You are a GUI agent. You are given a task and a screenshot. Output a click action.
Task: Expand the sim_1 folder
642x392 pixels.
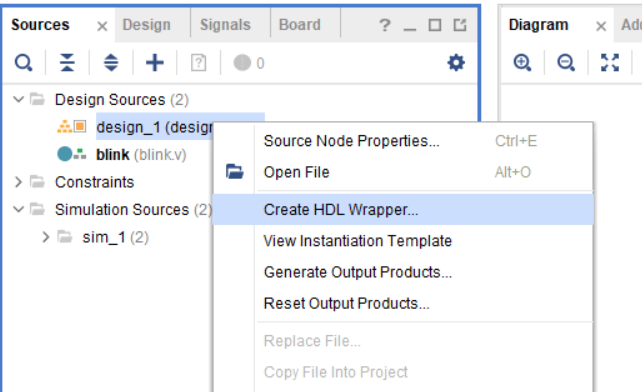tap(45, 237)
